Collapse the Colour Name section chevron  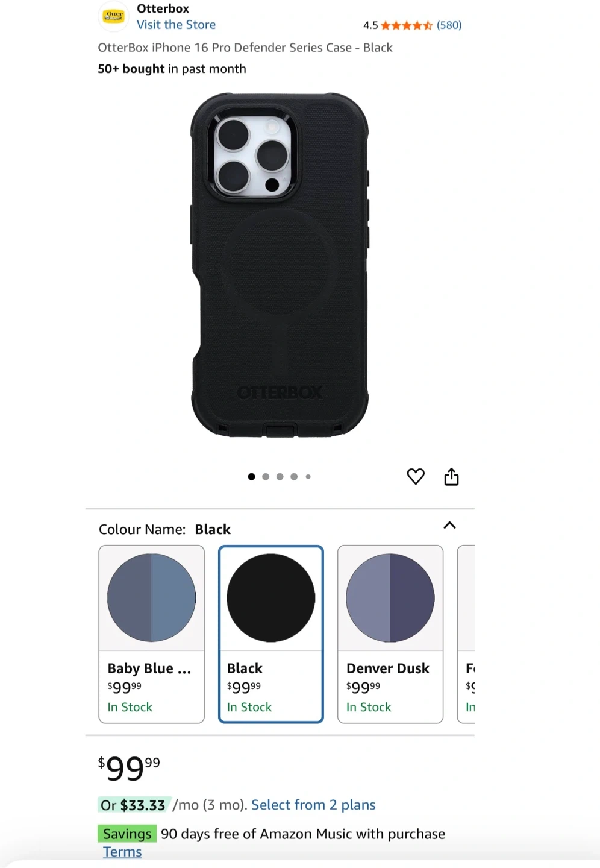coord(449,525)
